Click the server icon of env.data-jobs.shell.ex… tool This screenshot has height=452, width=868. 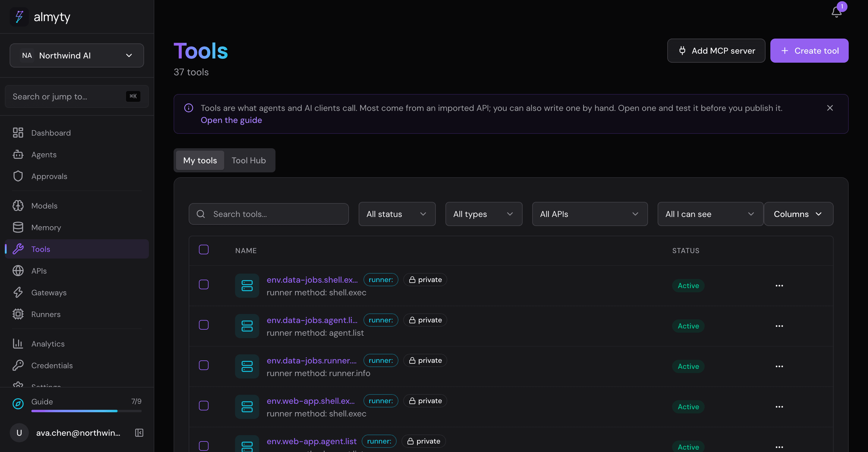click(247, 286)
